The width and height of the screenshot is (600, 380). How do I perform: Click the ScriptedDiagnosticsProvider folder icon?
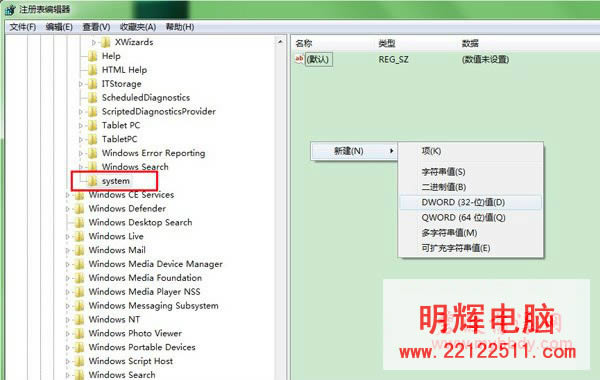coord(92,111)
